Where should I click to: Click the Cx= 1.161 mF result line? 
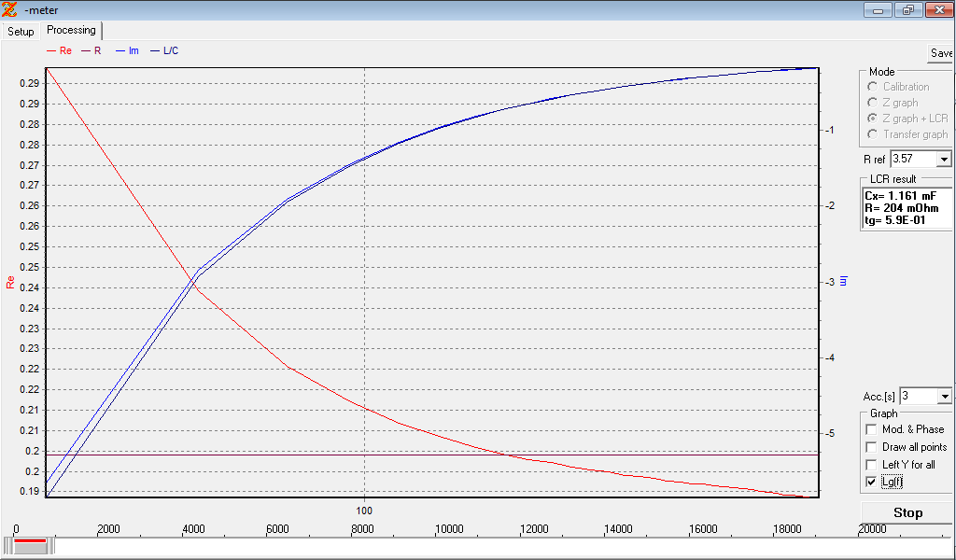(x=900, y=196)
